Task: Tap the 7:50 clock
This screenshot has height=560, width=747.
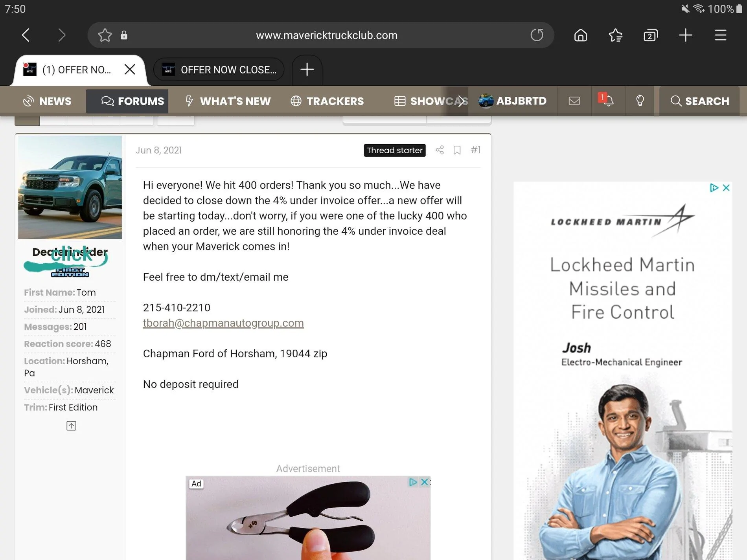Action: tap(15, 9)
